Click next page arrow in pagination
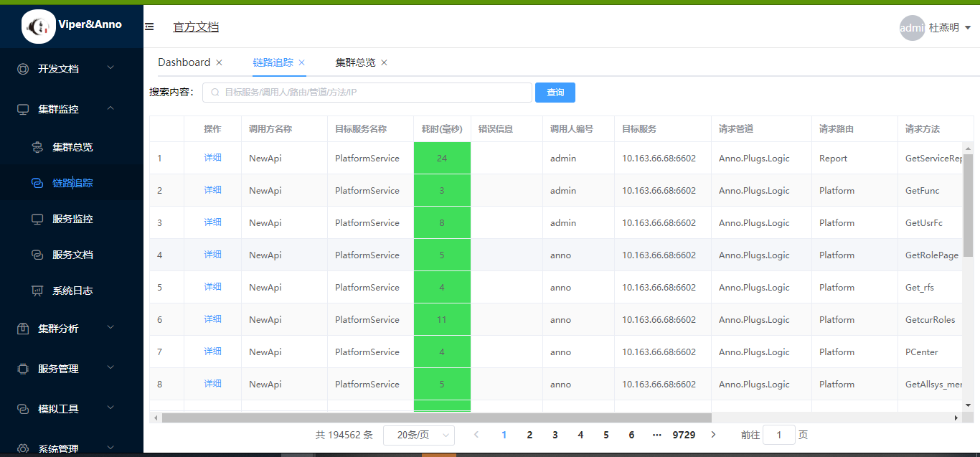Image resolution: width=980 pixels, height=457 pixels. [713, 435]
